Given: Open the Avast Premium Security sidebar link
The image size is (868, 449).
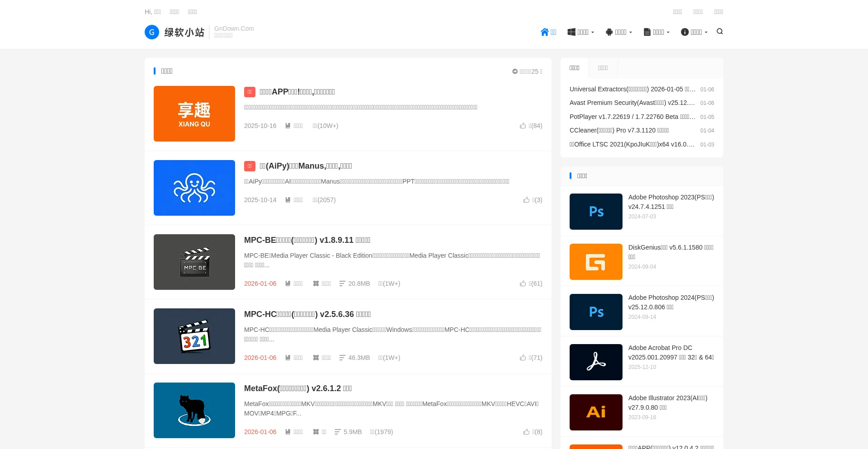Looking at the screenshot, I should tap(632, 103).
